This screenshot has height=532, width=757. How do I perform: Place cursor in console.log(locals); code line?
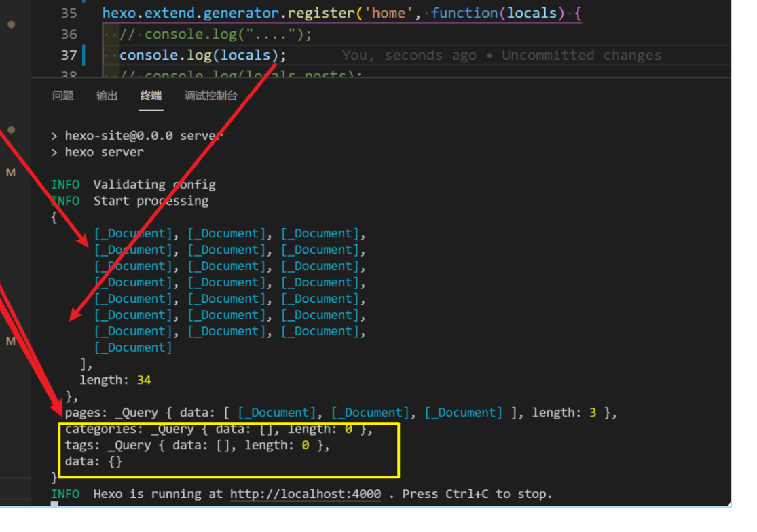click(203, 56)
